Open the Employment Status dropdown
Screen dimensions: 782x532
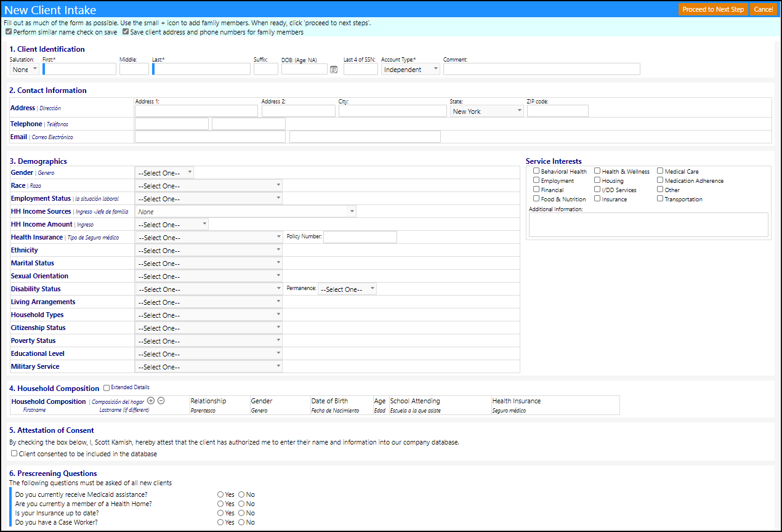click(x=209, y=198)
